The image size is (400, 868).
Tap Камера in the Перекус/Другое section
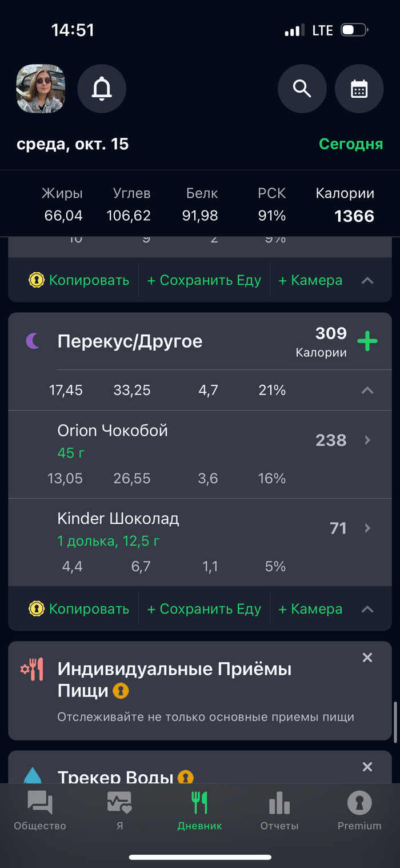tap(310, 609)
